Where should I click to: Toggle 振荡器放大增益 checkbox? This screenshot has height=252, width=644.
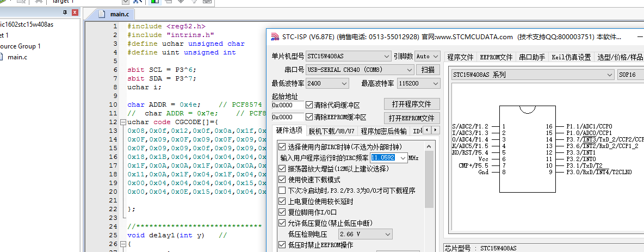click(x=282, y=169)
